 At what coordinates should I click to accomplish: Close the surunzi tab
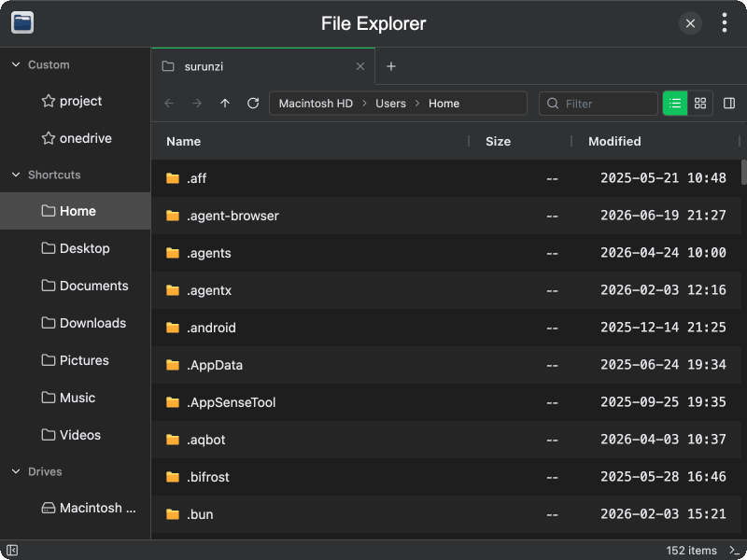360,66
